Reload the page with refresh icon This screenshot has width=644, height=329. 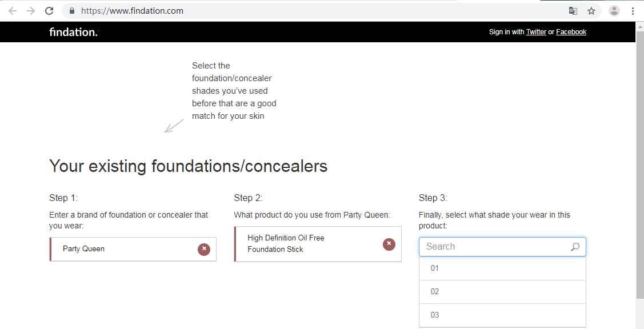(x=49, y=11)
